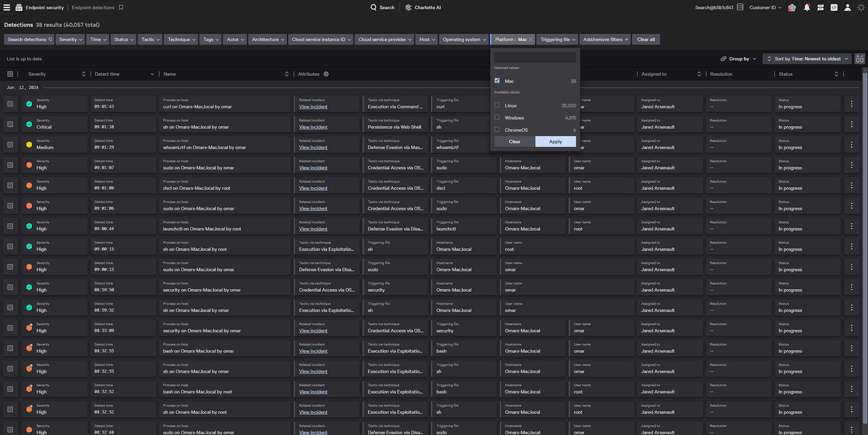Image resolution: width=868 pixels, height=435 pixels.
Task: Open row actions for the curl detection
Action: click(x=852, y=104)
